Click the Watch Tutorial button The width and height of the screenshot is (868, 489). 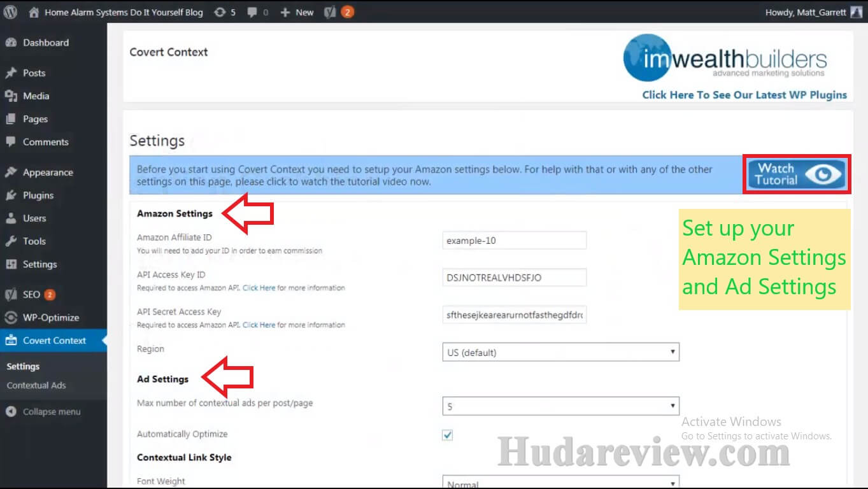[x=797, y=174]
